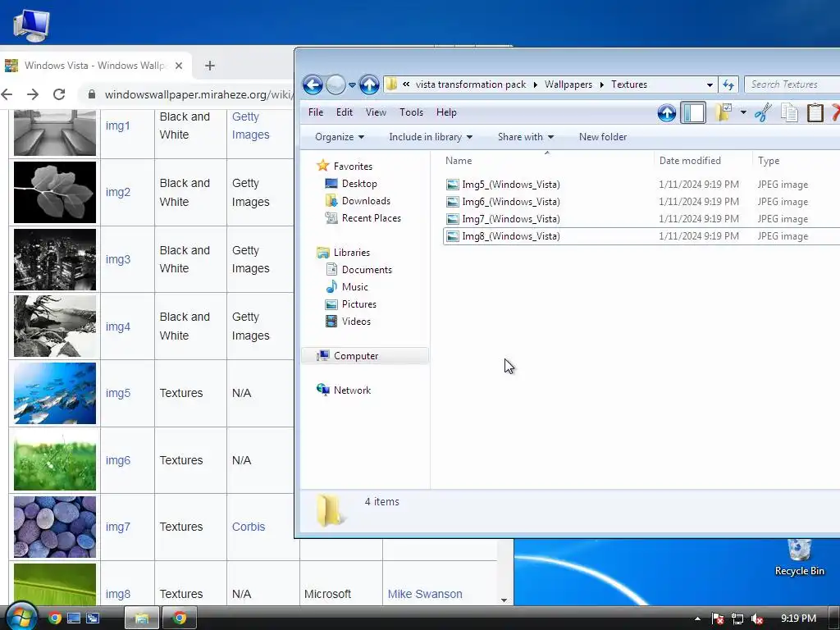This screenshot has width=840, height=630.
Task: Click the New folder button
Action: 603,137
